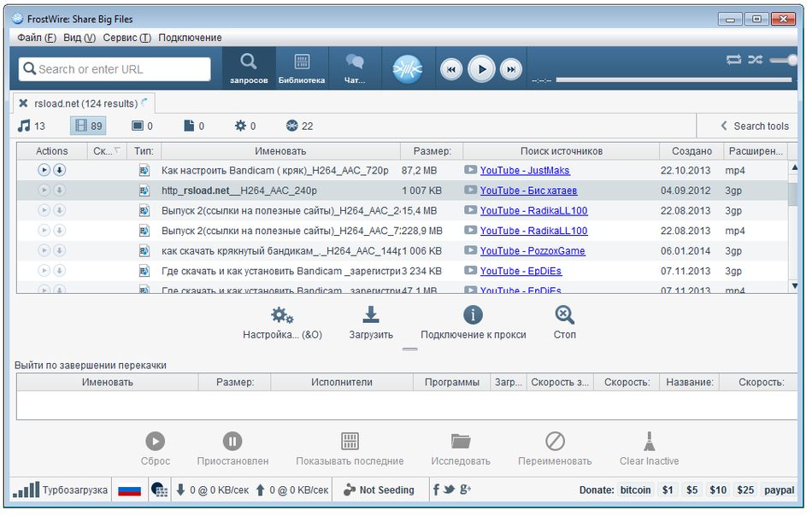Open the Библиотека library view
Viewport: 812px width, 516px height.
pos(301,67)
